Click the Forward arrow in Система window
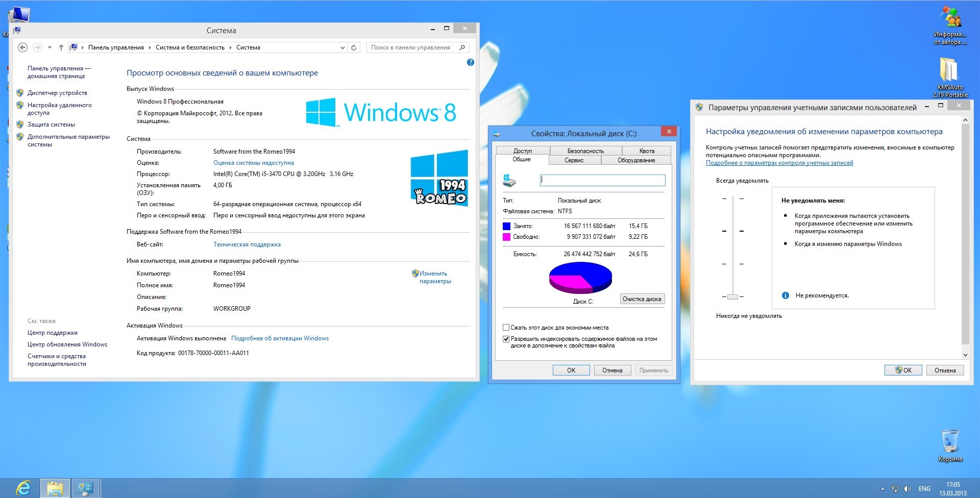 click(37, 47)
